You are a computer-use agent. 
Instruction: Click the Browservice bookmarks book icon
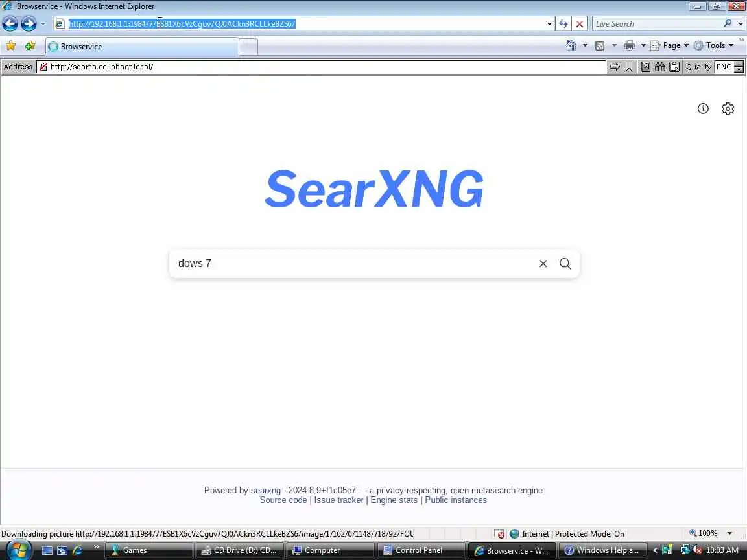pos(646,67)
